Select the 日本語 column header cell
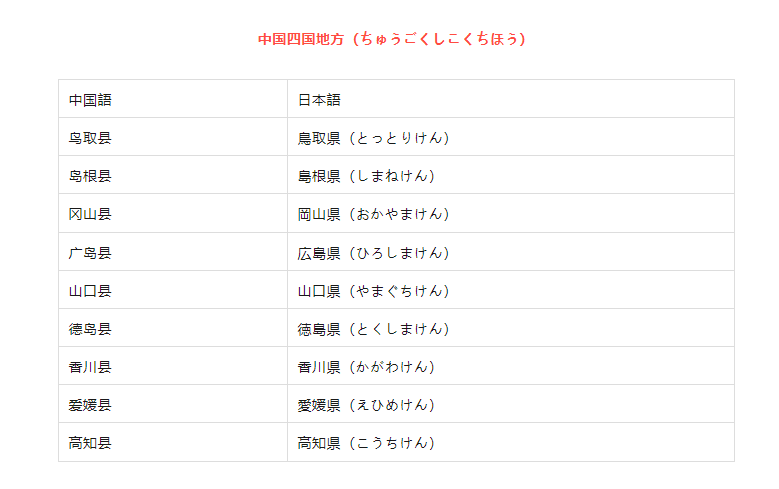779x489 pixels. click(511, 99)
